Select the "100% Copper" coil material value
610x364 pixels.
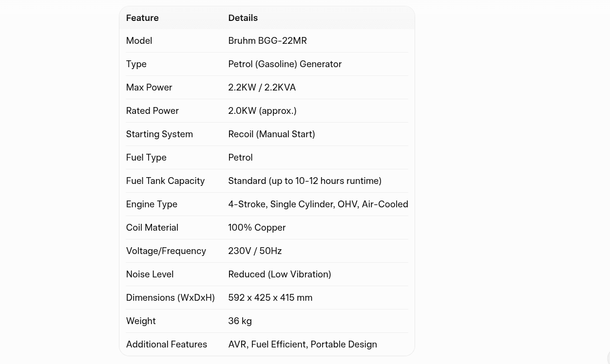[257, 228]
